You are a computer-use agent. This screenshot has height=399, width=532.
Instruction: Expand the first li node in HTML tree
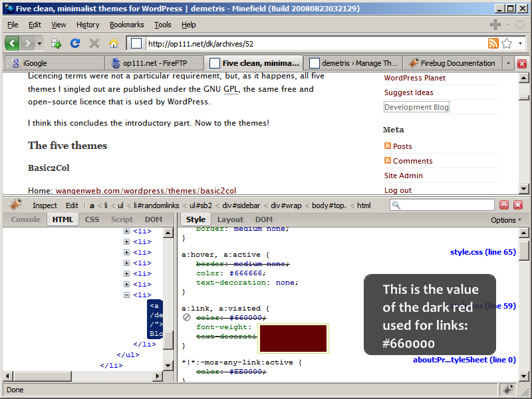126,231
